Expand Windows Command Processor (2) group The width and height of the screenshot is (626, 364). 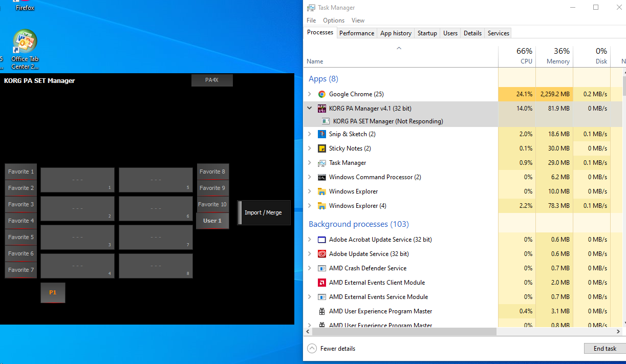pyautogui.click(x=309, y=177)
